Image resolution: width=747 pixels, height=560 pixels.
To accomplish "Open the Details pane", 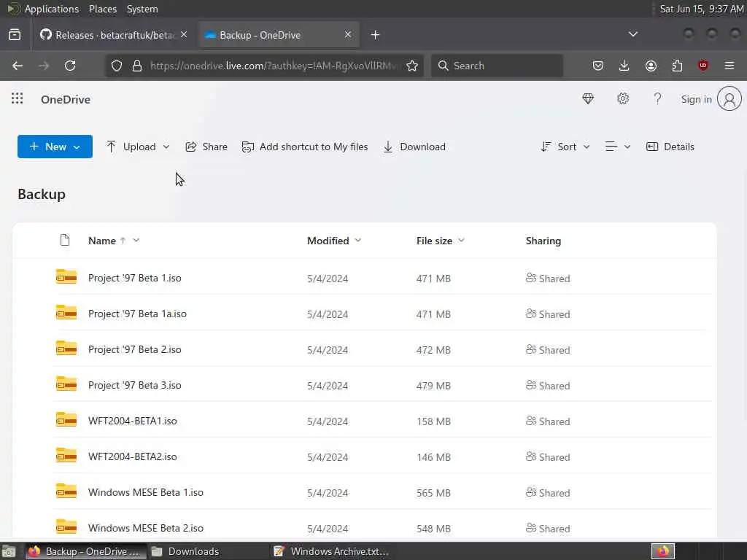I will [670, 147].
